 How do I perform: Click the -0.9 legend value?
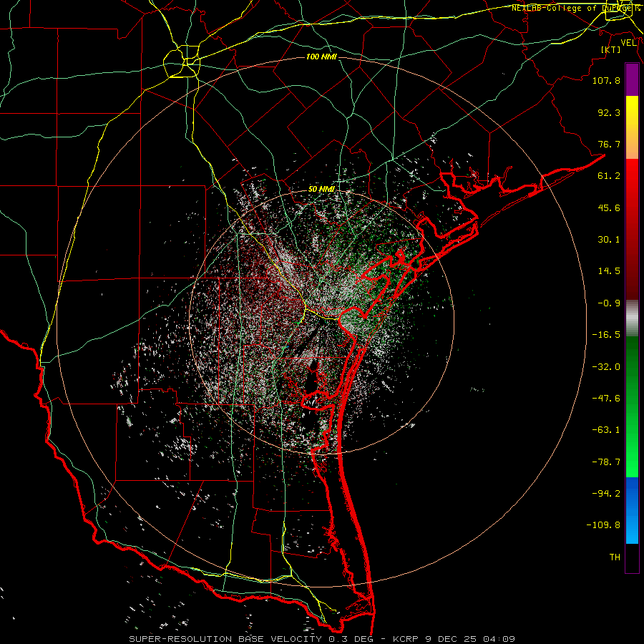point(609,303)
